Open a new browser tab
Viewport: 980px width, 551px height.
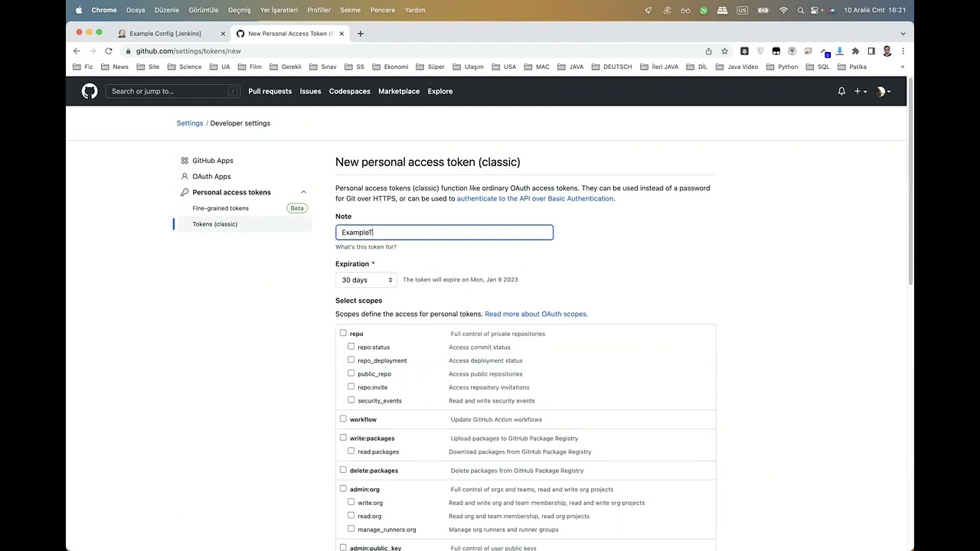pyautogui.click(x=361, y=34)
